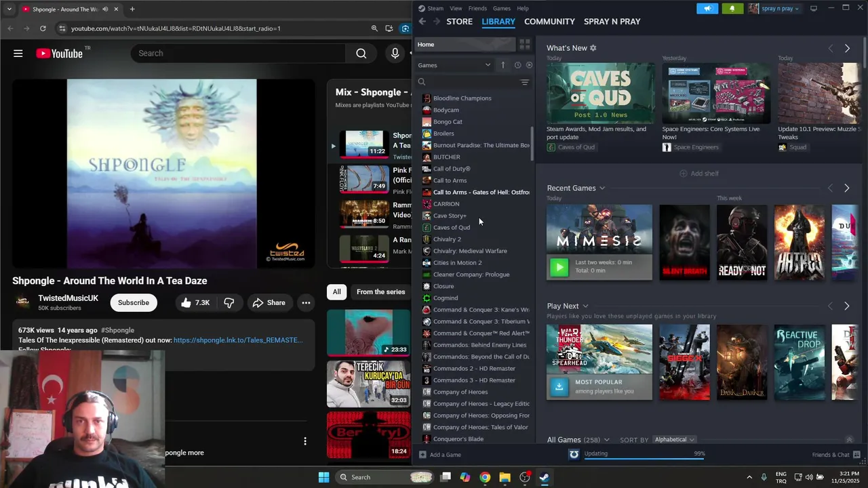The image size is (868, 488).
Task: Dislike the Shpongle video
Action: tap(229, 303)
